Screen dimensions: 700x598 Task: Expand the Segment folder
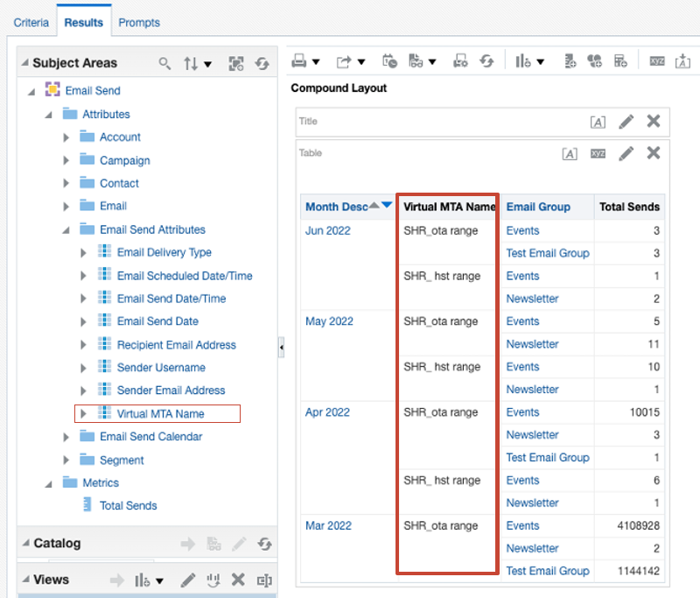[x=66, y=460]
